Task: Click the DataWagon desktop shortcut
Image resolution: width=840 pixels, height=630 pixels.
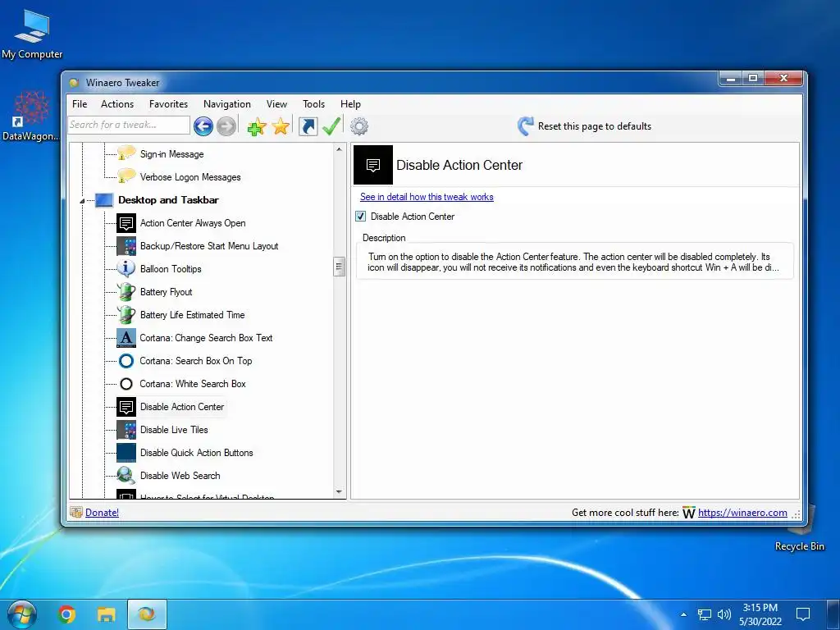Action: [x=31, y=116]
